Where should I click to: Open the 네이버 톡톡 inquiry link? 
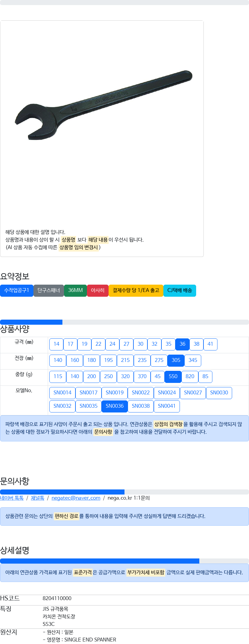tap(12, 498)
